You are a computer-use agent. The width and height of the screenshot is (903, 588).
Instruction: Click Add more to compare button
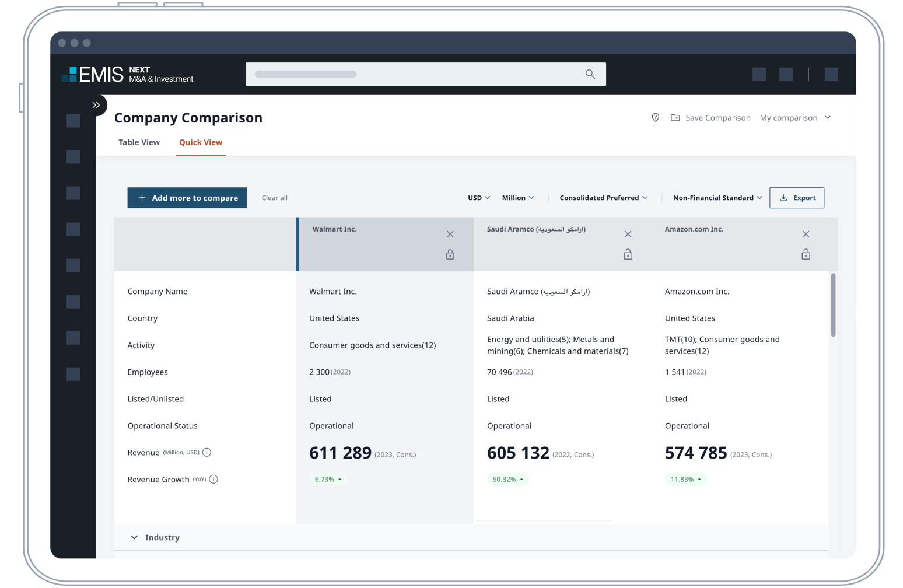tap(187, 198)
